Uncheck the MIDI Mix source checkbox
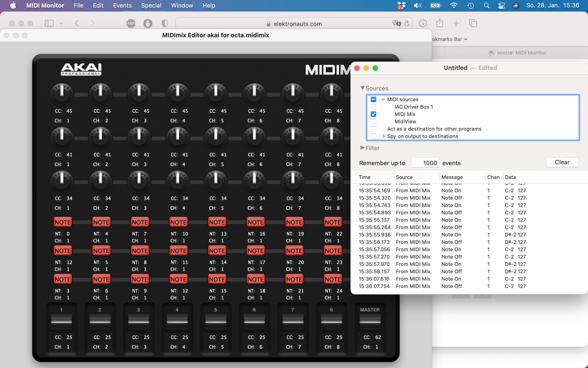Screen dimensions: 588x368 click(x=373, y=114)
